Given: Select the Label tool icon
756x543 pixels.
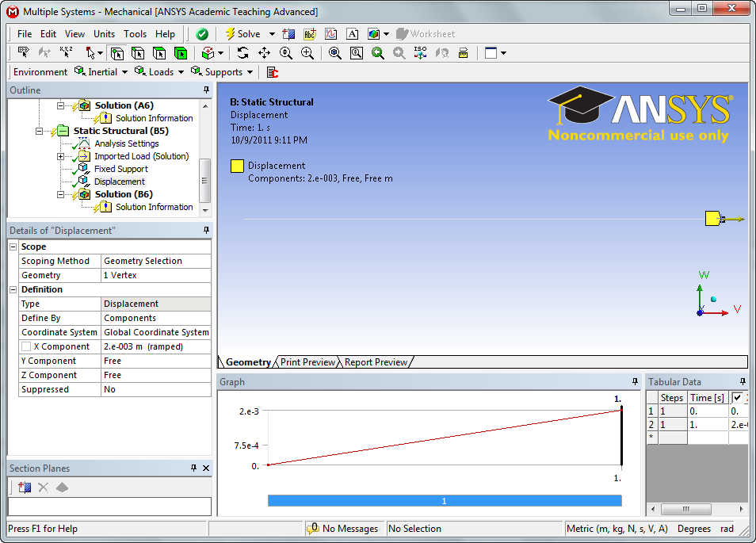Looking at the screenshot, I should (x=23, y=52).
